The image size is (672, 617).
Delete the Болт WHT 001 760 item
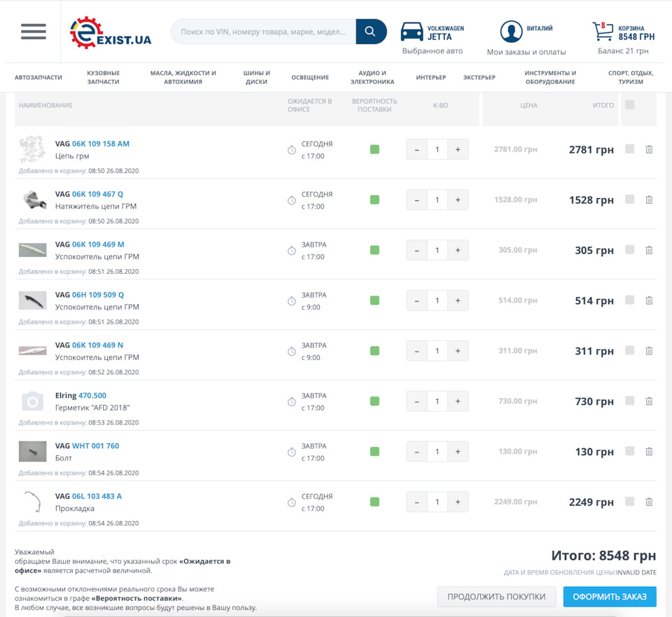[x=649, y=452]
